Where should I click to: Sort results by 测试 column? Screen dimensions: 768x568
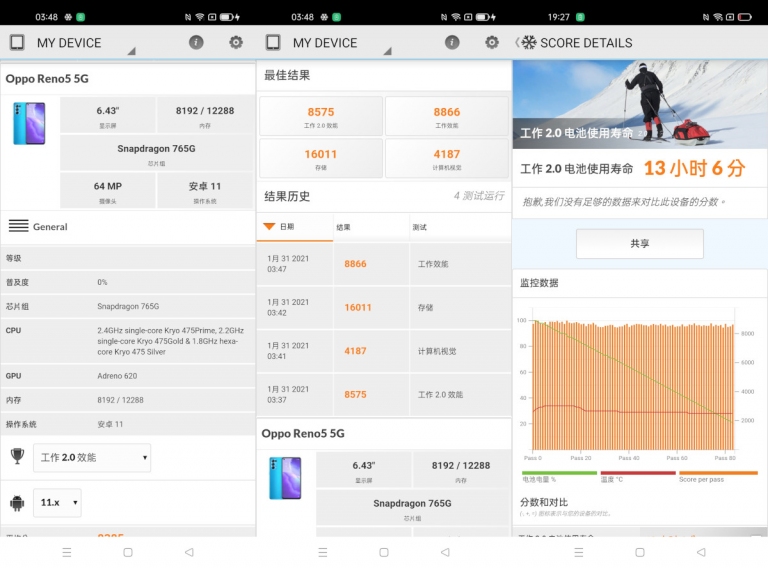[460, 227]
